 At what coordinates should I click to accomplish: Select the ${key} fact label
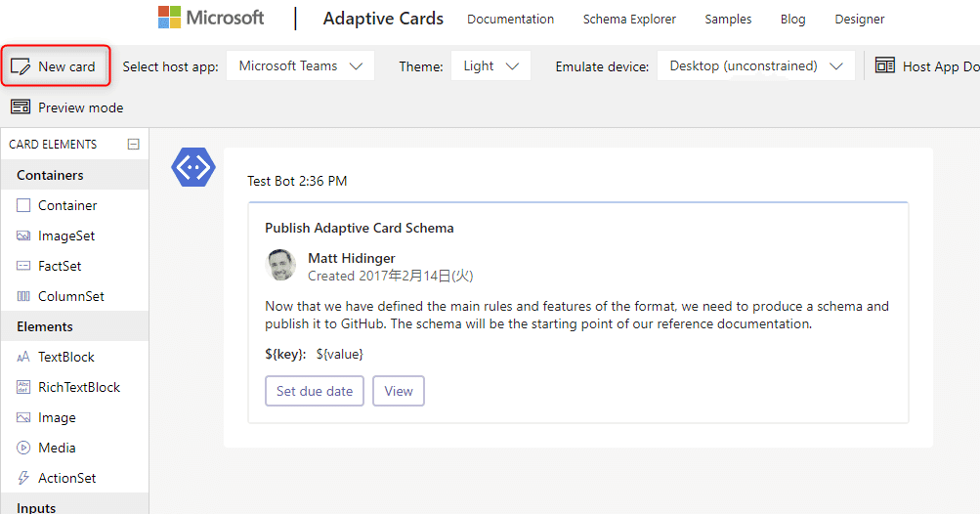click(285, 354)
